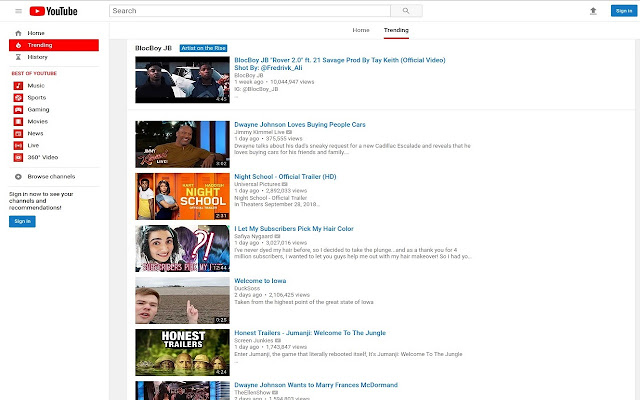Click the Artist on the Rise badge
640x400 pixels.
point(203,48)
